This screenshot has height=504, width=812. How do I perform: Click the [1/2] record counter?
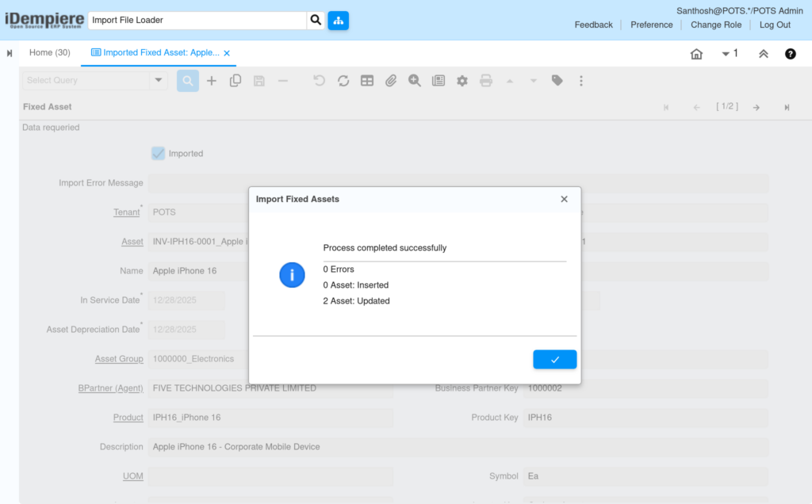point(727,107)
